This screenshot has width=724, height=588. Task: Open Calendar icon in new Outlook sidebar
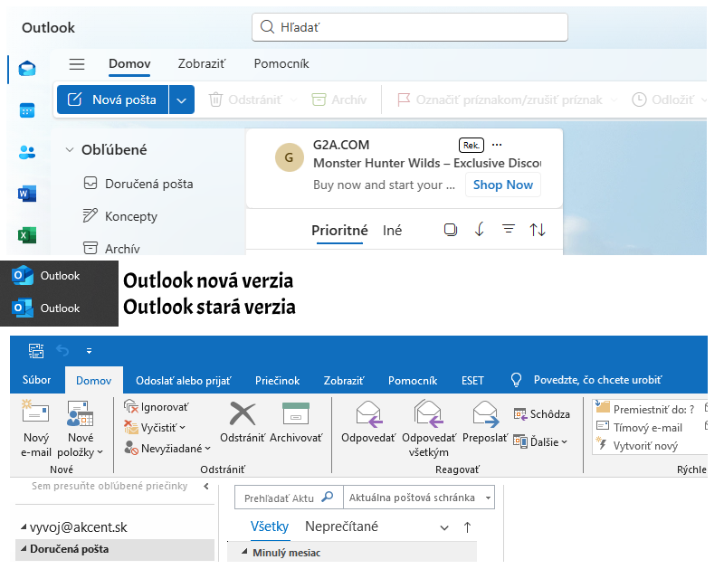(x=27, y=110)
